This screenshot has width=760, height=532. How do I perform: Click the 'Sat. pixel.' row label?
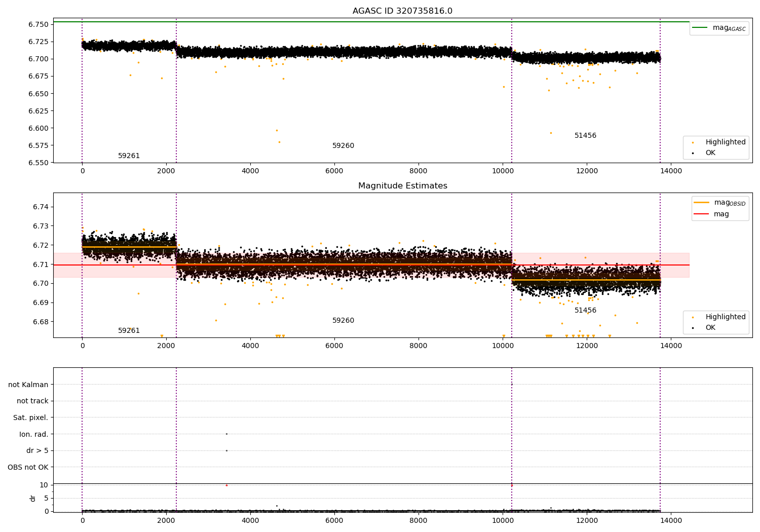point(31,418)
